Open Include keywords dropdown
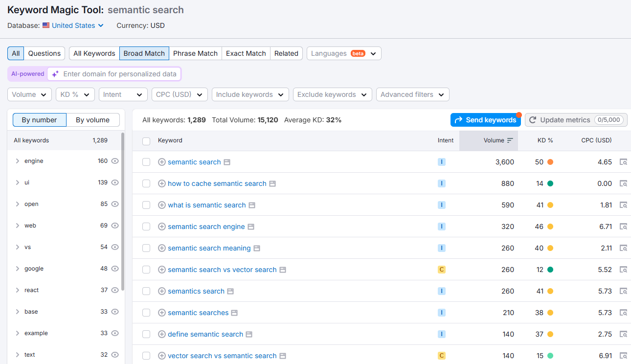 [250, 94]
